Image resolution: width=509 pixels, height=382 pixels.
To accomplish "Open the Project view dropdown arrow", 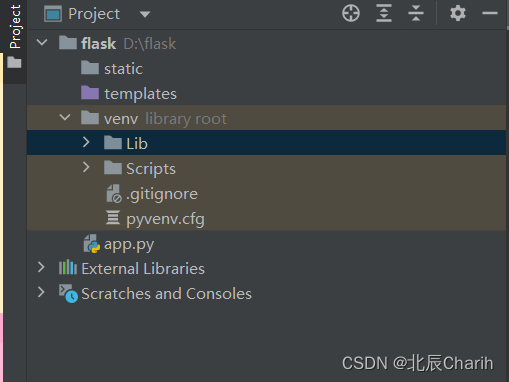I will 145,14.
